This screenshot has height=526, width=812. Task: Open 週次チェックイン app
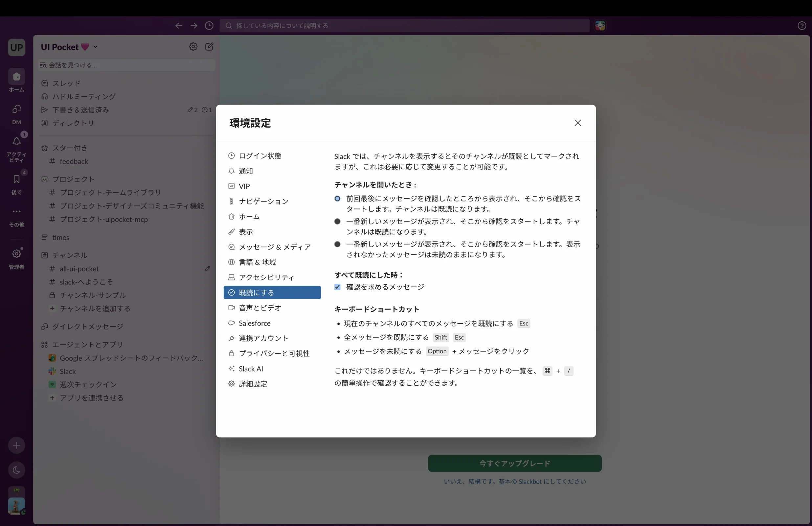point(126,385)
